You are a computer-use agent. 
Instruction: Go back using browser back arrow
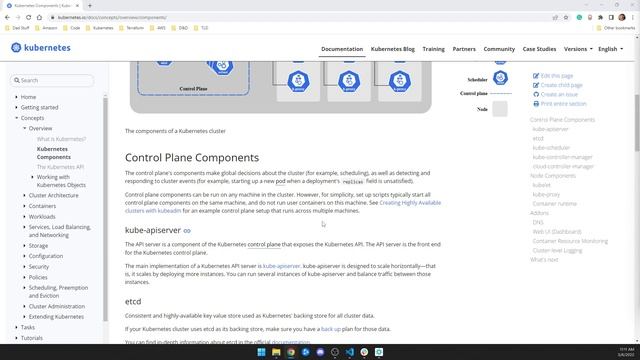coord(7,18)
